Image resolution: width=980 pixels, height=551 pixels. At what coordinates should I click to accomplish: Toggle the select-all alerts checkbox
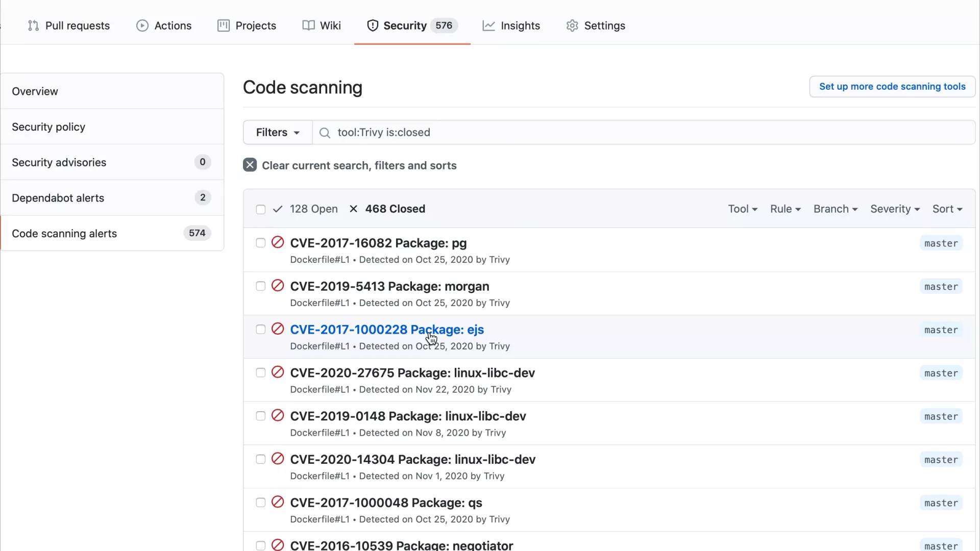tap(260, 209)
